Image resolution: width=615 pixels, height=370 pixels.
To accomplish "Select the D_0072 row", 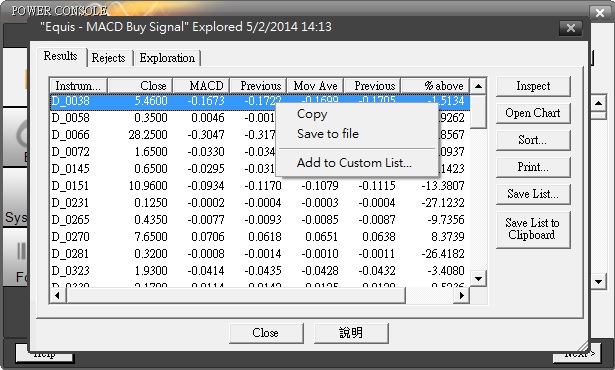I will click(x=260, y=152).
